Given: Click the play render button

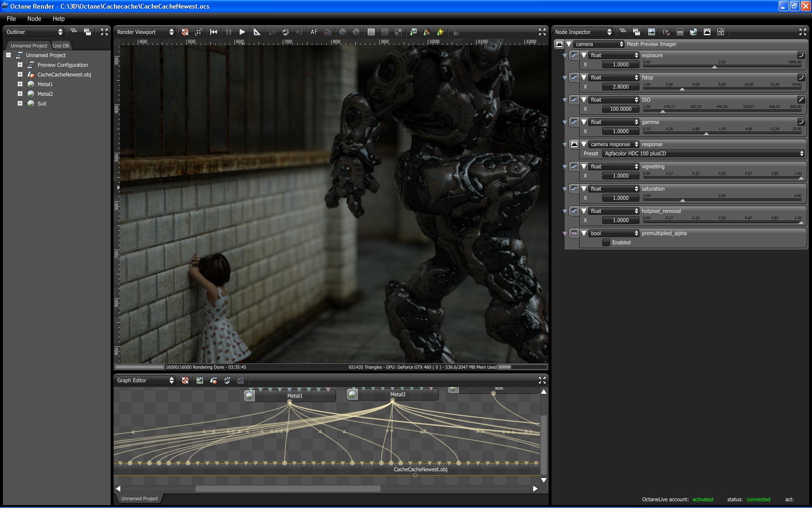Looking at the screenshot, I should point(242,32).
